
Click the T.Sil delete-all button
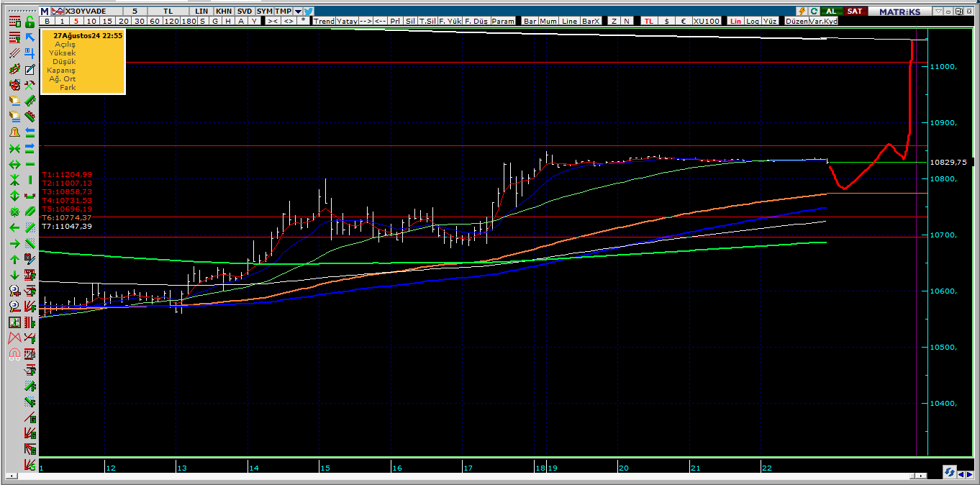(x=427, y=21)
